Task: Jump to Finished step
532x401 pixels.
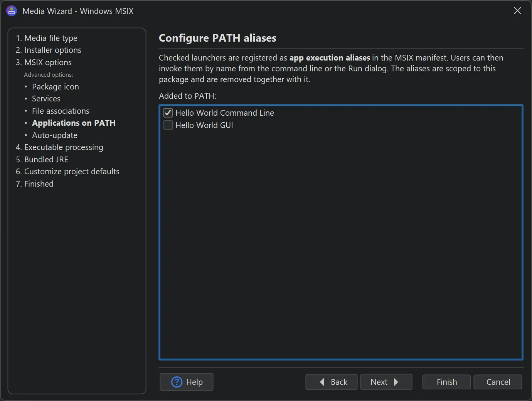Action: [x=35, y=184]
